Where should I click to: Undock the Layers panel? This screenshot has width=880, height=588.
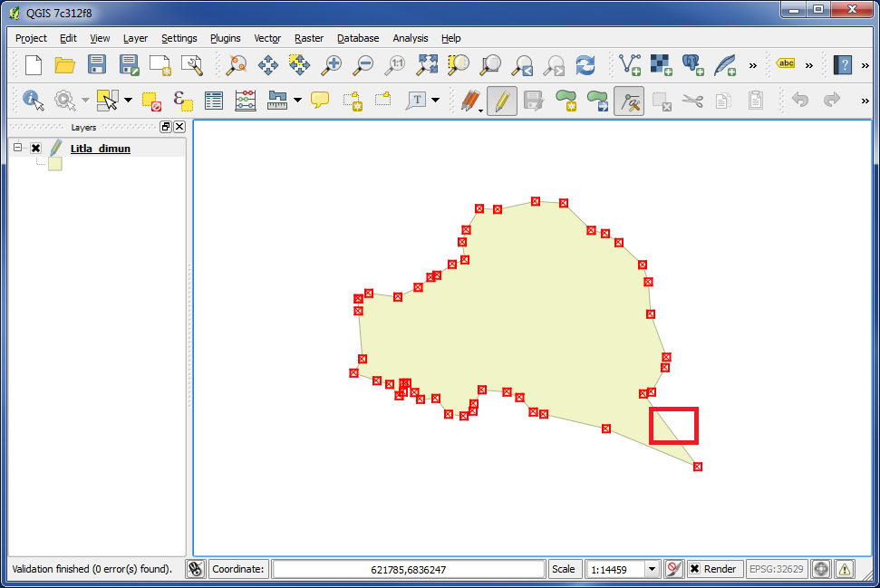coord(166,127)
